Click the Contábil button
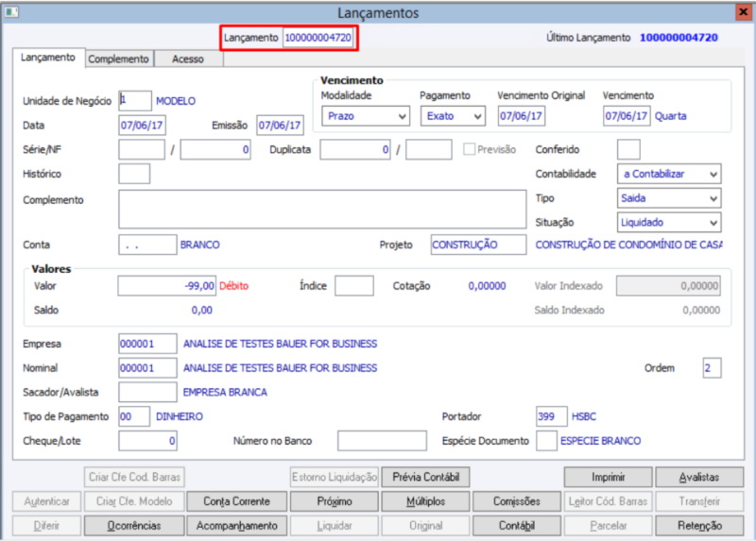Viewport: 756px width, 541px height. pyautogui.click(x=517, y=525)
